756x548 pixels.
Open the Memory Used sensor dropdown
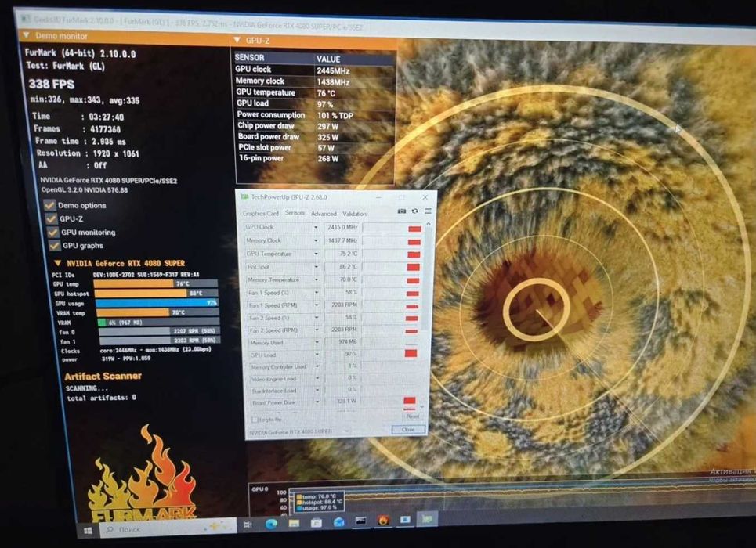coord(317,342)
